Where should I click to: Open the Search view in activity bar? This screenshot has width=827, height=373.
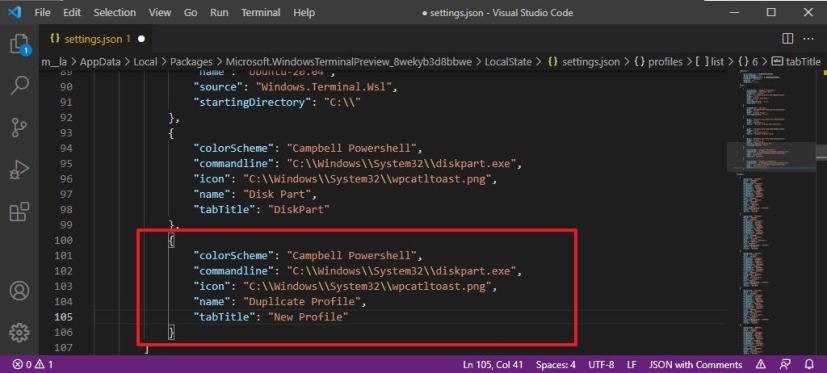coord(19,86)
